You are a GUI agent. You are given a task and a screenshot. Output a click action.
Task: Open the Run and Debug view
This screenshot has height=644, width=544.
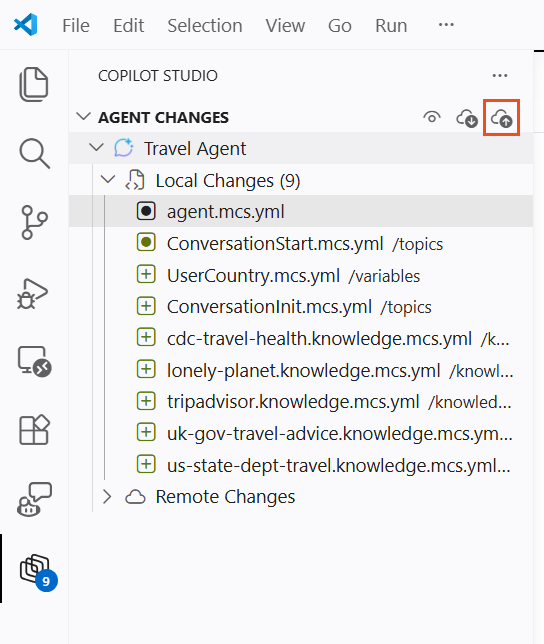33,293
